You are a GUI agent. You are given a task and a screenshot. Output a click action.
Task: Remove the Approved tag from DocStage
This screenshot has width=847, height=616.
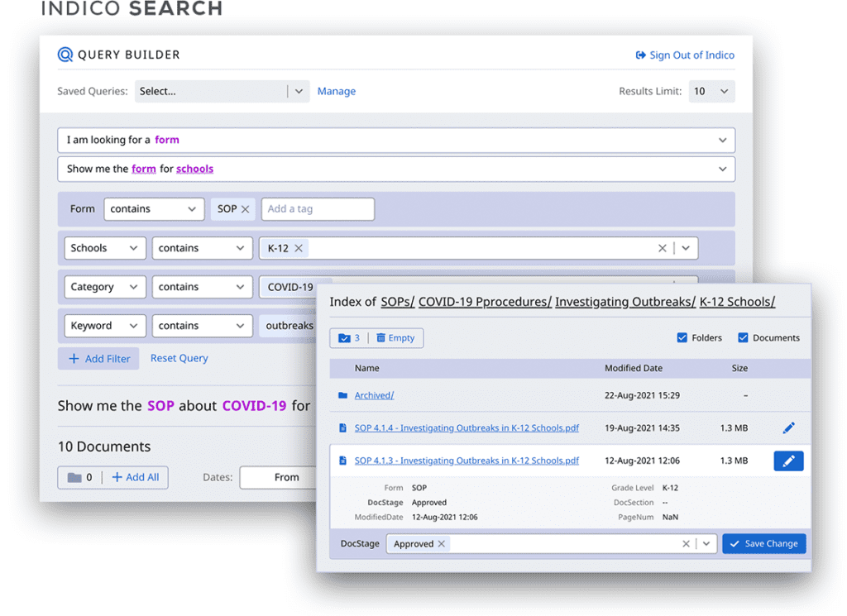point(442,544)
